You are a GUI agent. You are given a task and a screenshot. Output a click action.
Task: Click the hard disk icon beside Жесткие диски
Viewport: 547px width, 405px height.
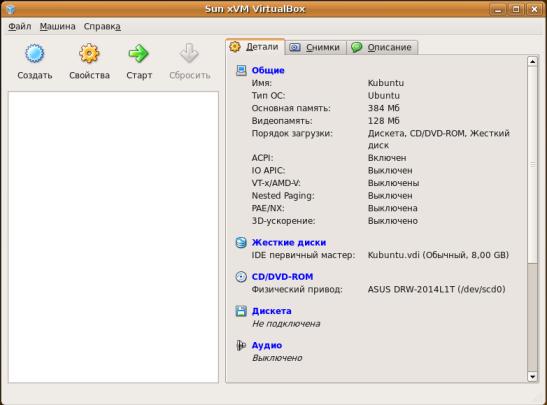pos(241,242)
